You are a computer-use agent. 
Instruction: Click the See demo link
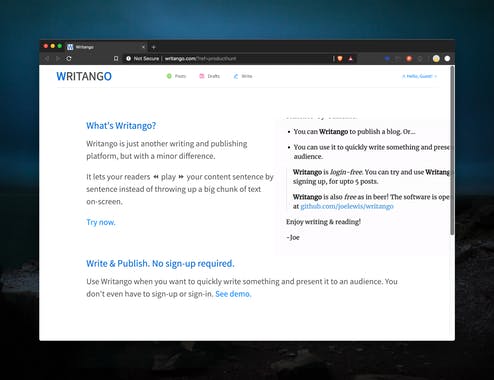tap(233, 294)
